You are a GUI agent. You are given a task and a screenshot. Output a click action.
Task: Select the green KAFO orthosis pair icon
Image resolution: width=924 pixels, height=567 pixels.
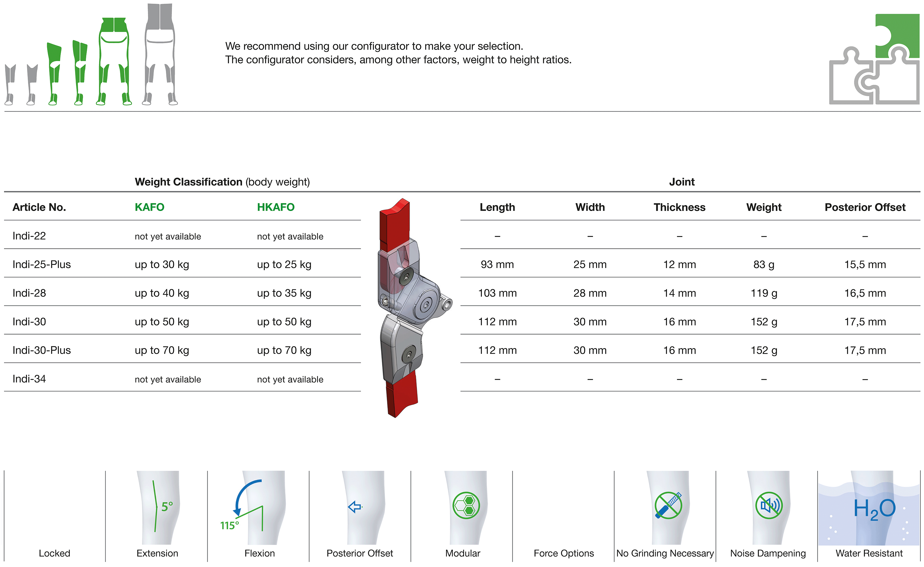[x=67, y=73]
